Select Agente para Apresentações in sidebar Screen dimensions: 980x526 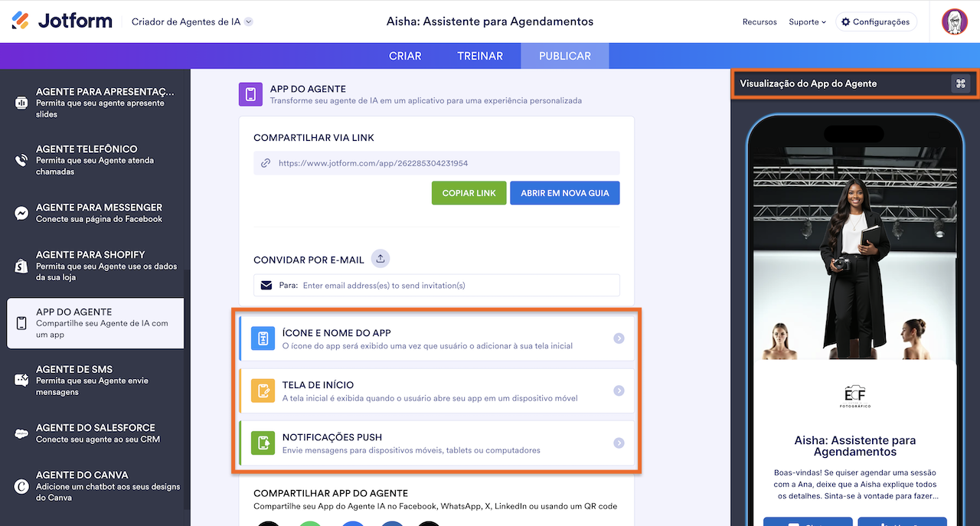(x=95, y=103)
